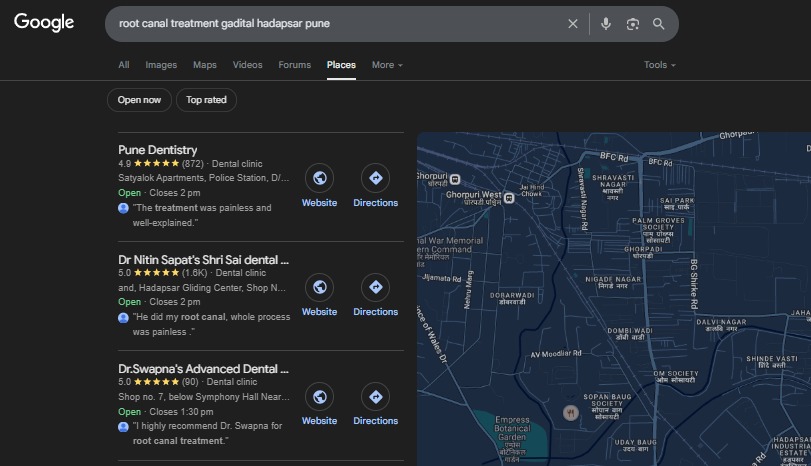Click "AV Moodliar Rd" label on map
Viewport: 811px width, 466px height.
[x=556, y=354]
